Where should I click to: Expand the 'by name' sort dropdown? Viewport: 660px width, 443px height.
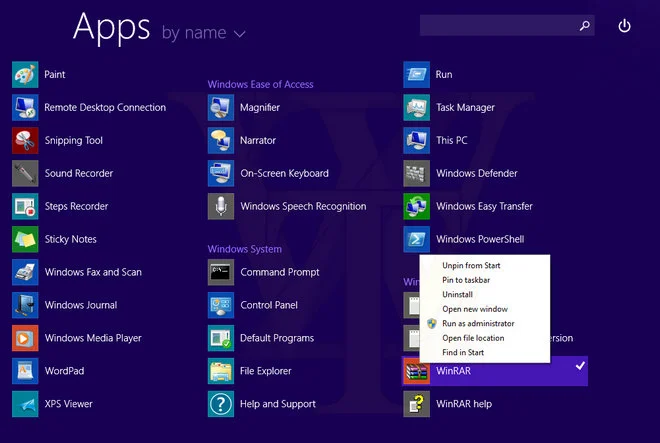pos(204,33)
